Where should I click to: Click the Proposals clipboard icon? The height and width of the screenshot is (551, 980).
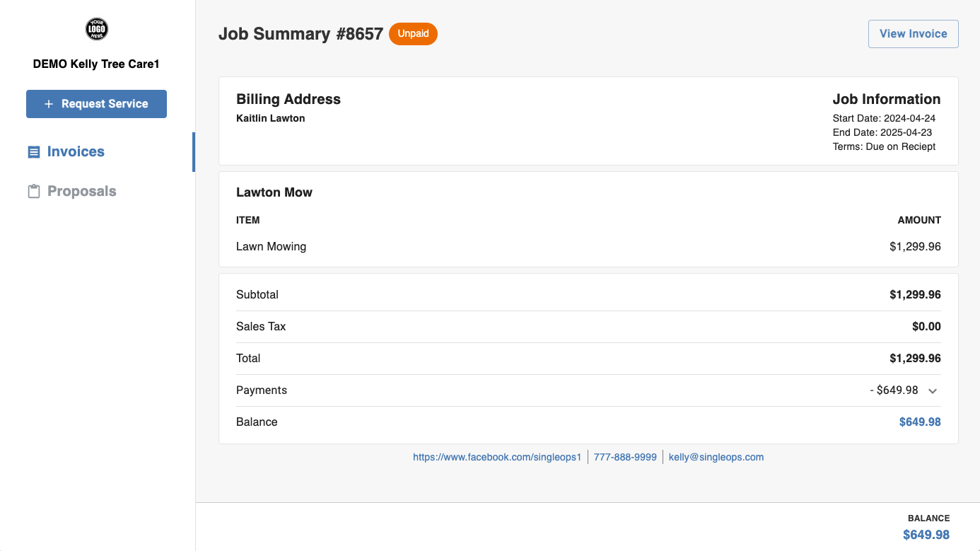tap(33, 192)
